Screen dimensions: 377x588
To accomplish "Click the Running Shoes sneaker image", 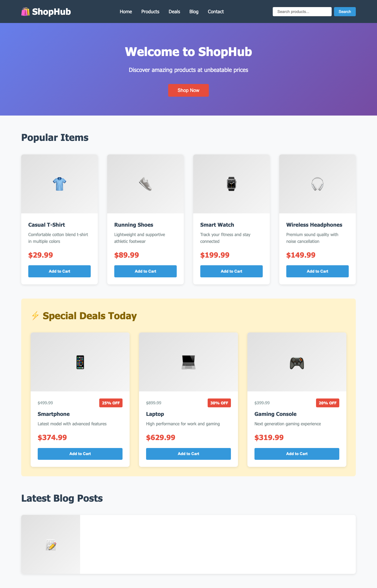I will click(145, 183).
